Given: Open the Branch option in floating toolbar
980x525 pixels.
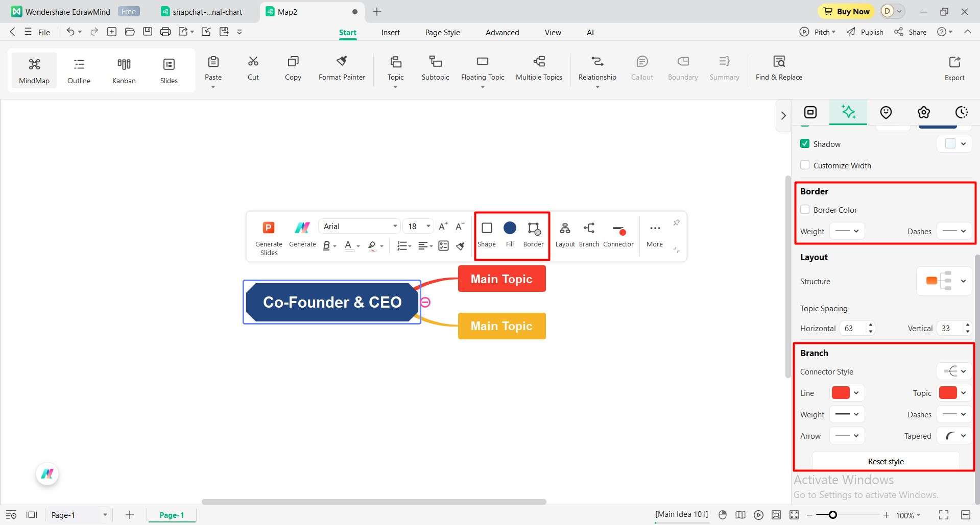Looking at the screenshot, I should tap(589, 235).
